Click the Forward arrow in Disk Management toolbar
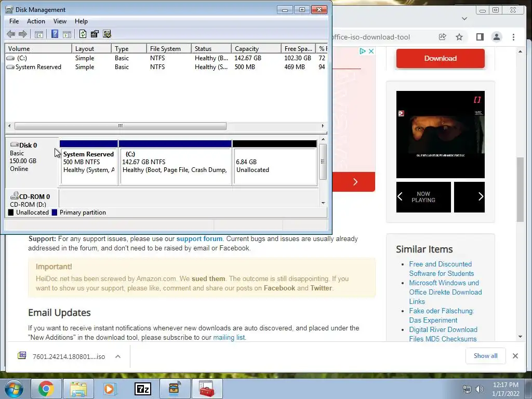 click(x=23, y=34)
